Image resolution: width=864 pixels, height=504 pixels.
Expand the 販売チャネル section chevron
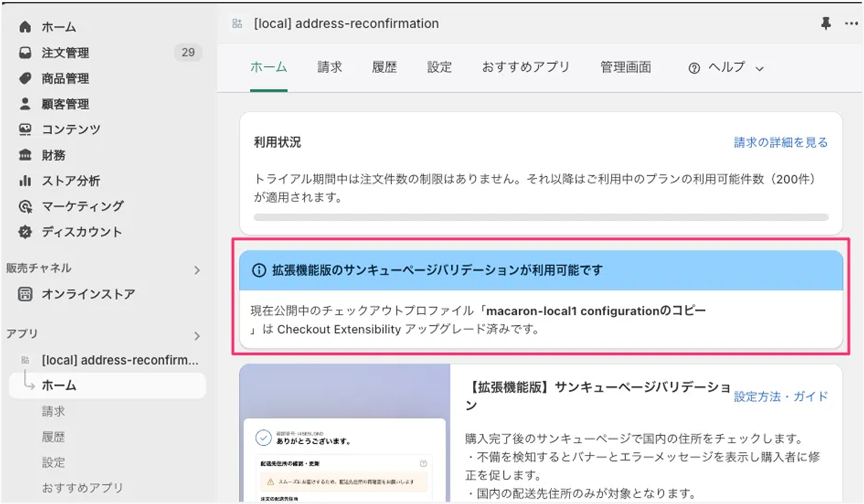197,270
